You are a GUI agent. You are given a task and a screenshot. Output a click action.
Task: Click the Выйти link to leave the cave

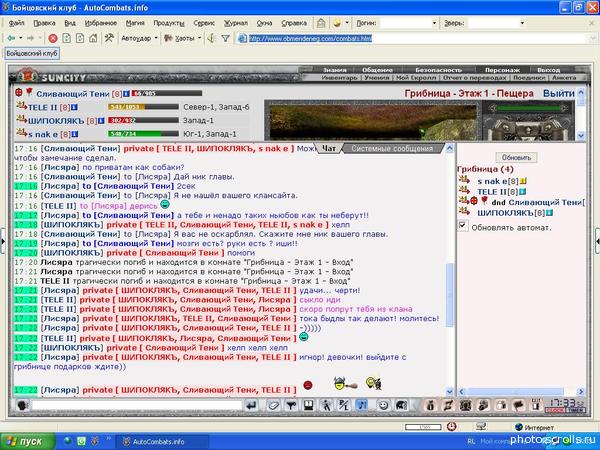click(559, 93)
